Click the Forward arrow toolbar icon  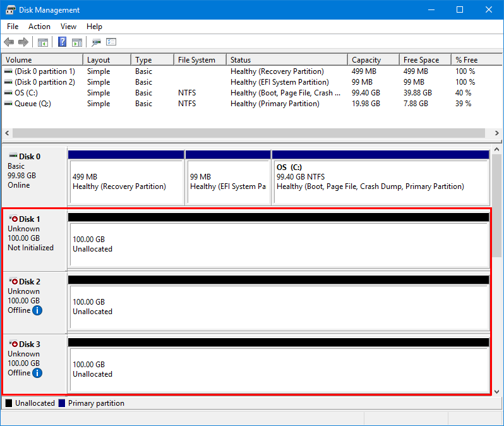(23, 42)
